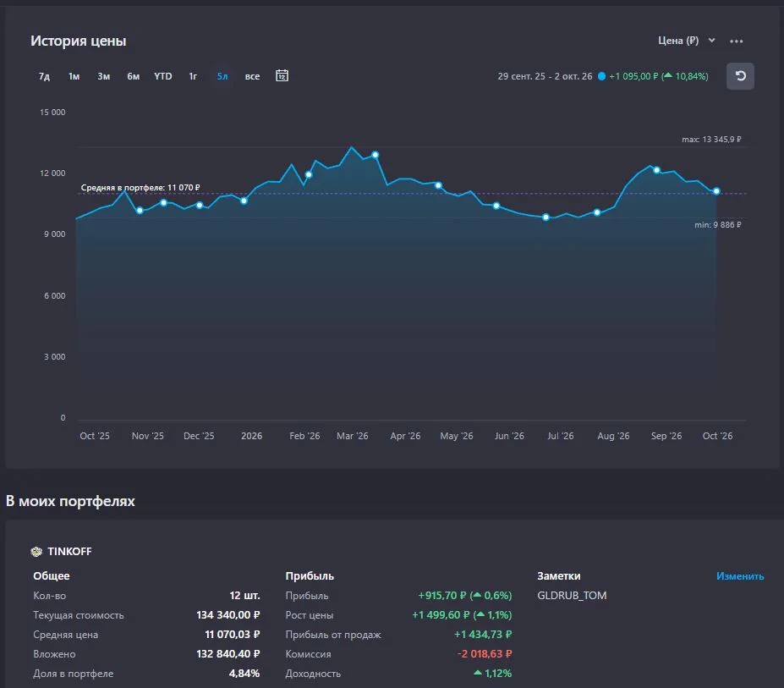Viewport: 784px width, 688px height.
Task: Select the 6м period tab
Action: pos(133,76)
